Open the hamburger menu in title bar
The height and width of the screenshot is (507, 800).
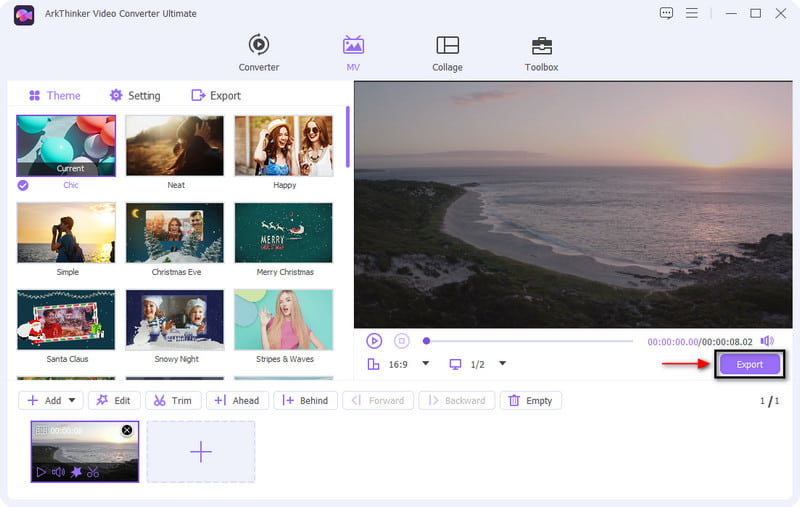tap(691, 13)
